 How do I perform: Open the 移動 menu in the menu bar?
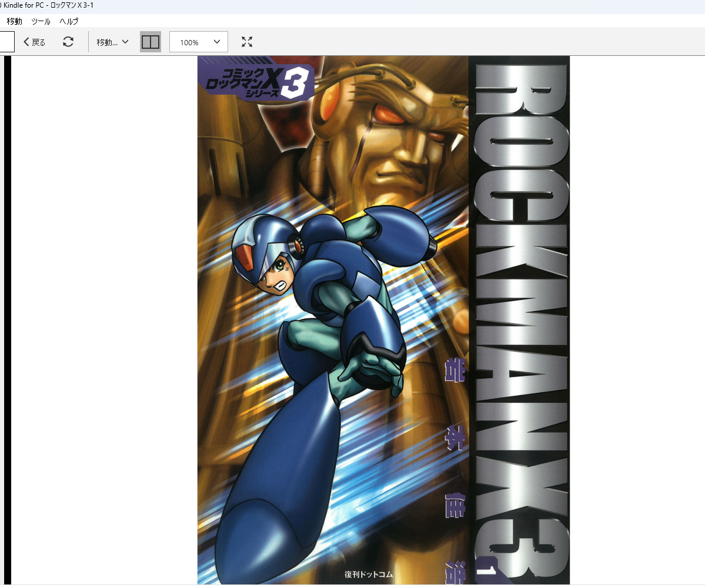pyautogui.click(x=14, y=21)
